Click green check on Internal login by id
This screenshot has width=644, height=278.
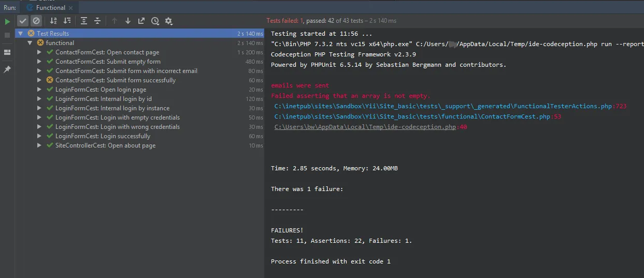[x=50, y=99]
